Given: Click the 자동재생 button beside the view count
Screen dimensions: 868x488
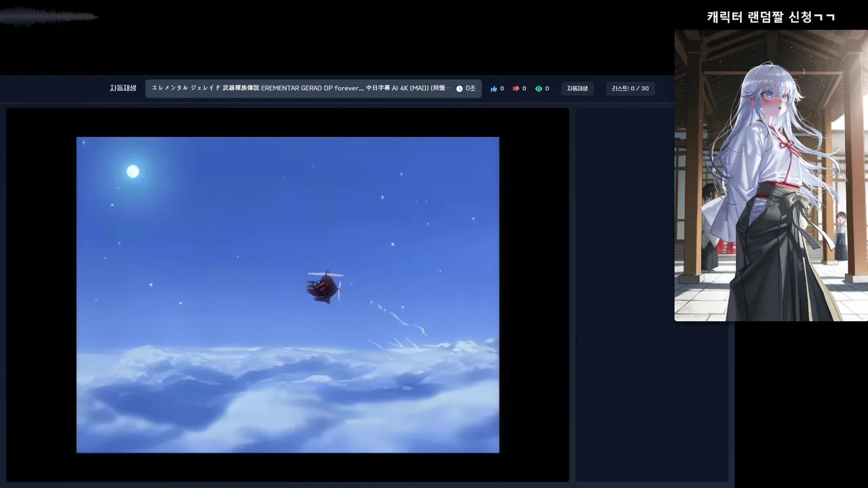Looking at the screenshot, I should coord(577,89).
